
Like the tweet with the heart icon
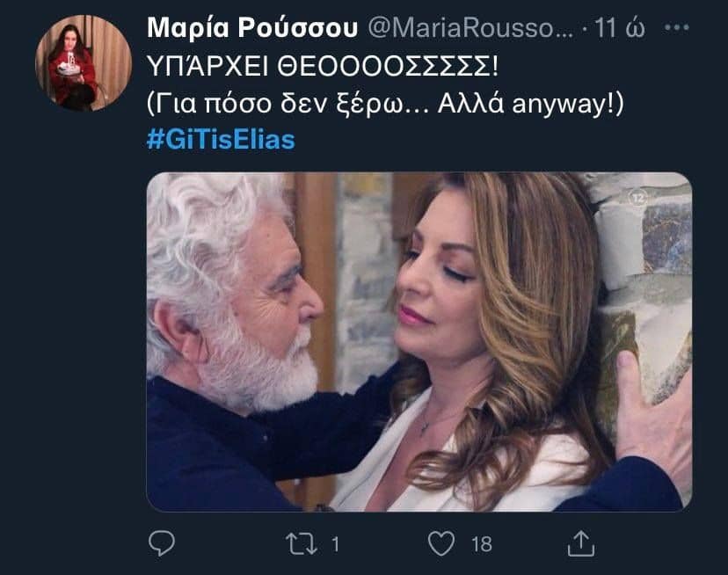pyautogui.click(x=441, y=543)
